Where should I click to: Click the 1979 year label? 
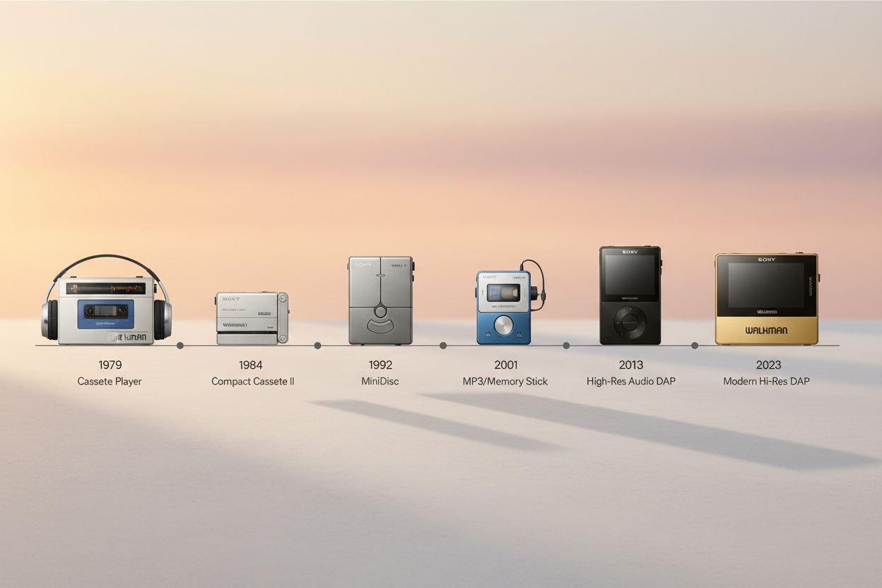tap(110, 365)
